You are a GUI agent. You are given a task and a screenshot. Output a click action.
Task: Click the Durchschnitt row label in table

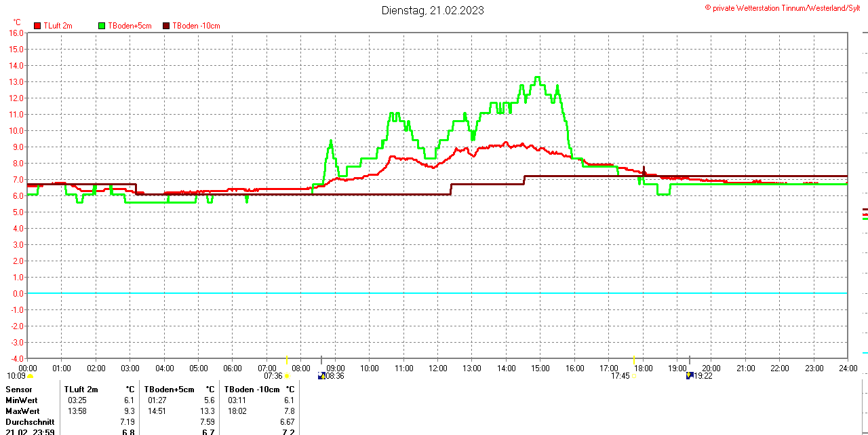point(29,422)
